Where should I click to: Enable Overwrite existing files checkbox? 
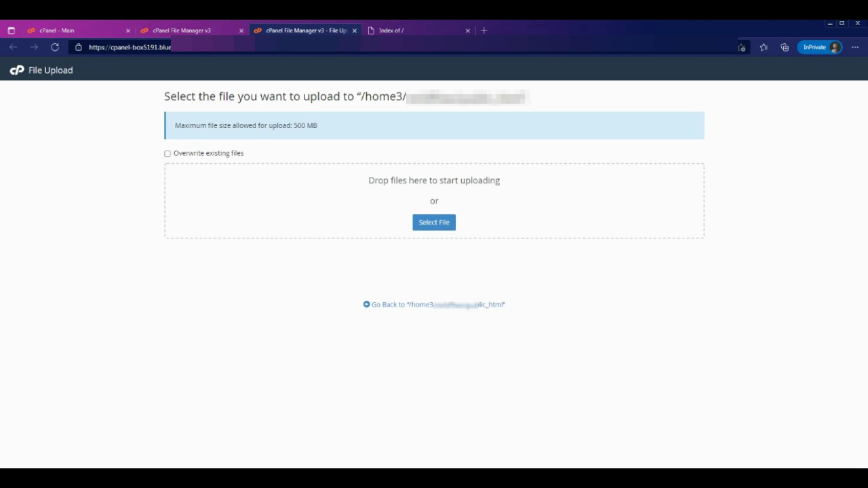pyautogui.click(x=167, y=154)
